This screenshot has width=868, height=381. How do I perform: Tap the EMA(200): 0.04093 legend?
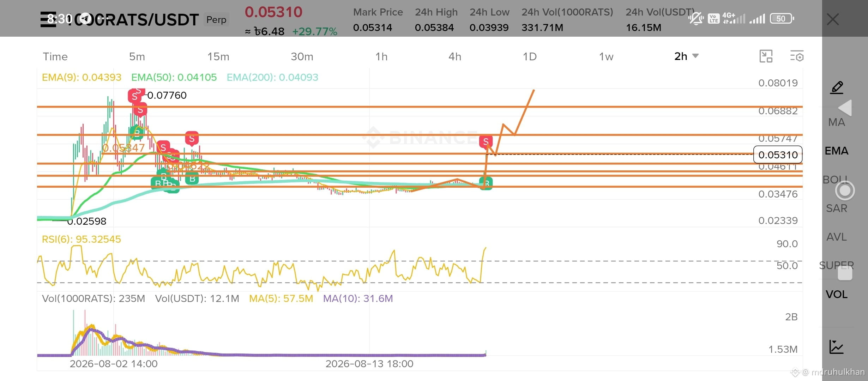272,77
